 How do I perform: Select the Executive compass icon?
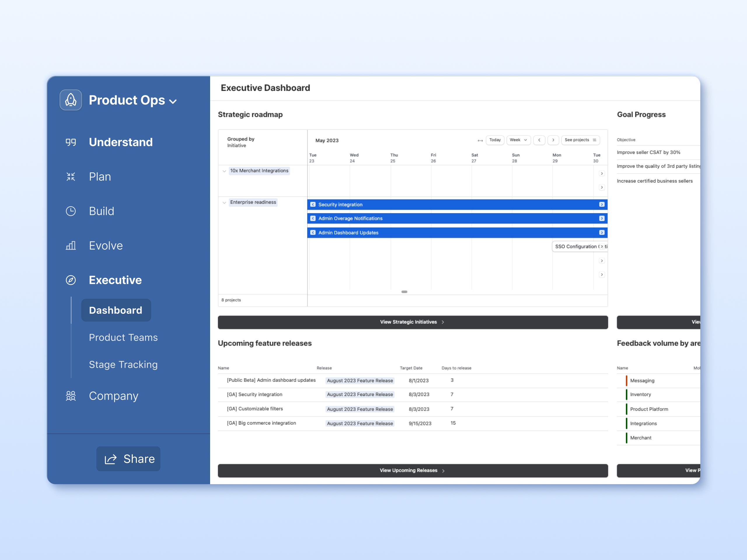click(x=71, y=280)
